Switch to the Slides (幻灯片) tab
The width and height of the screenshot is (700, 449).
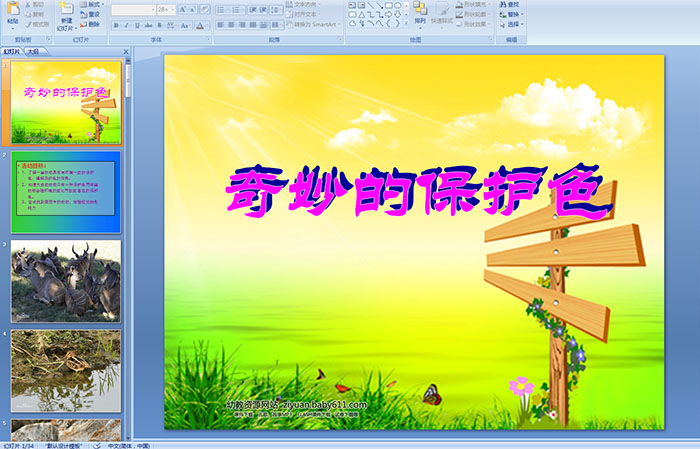click(x=11, y=50)
